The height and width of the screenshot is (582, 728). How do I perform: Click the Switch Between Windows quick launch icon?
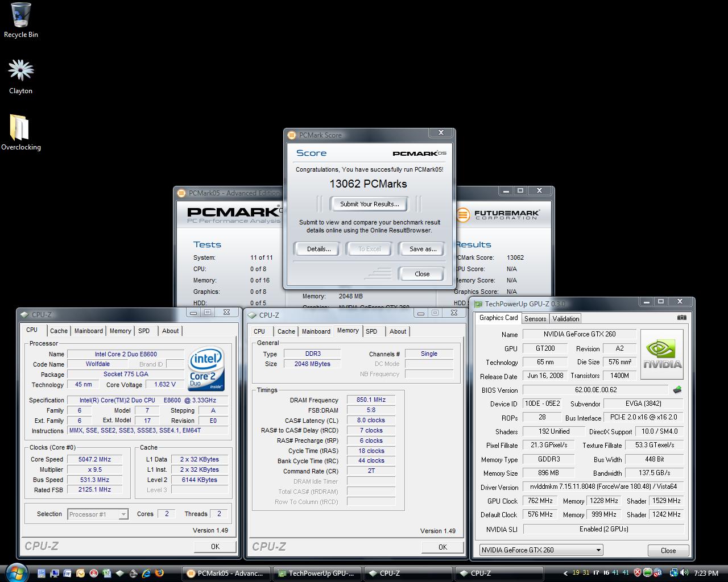click(55, 573)
